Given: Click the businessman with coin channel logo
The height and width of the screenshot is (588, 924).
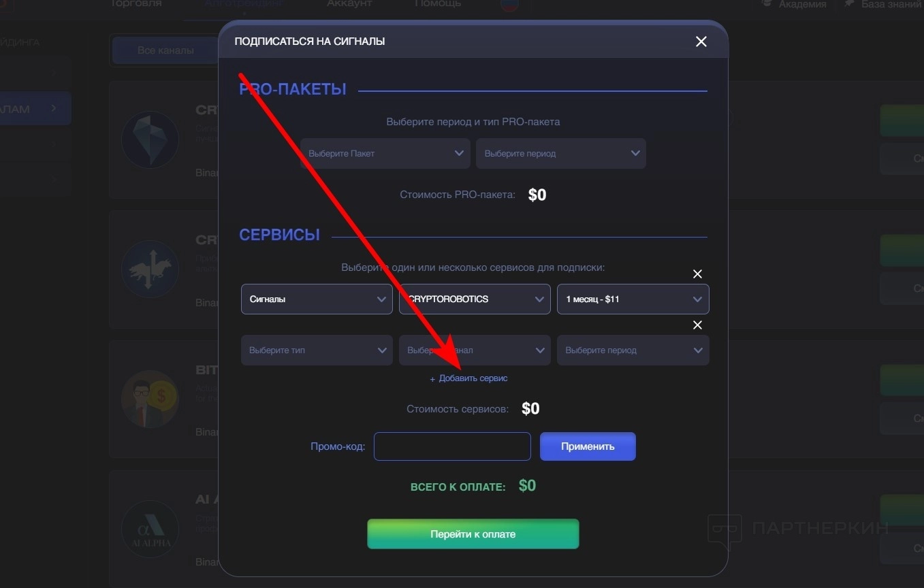Looking at the screenshot, I should point(150,399).
